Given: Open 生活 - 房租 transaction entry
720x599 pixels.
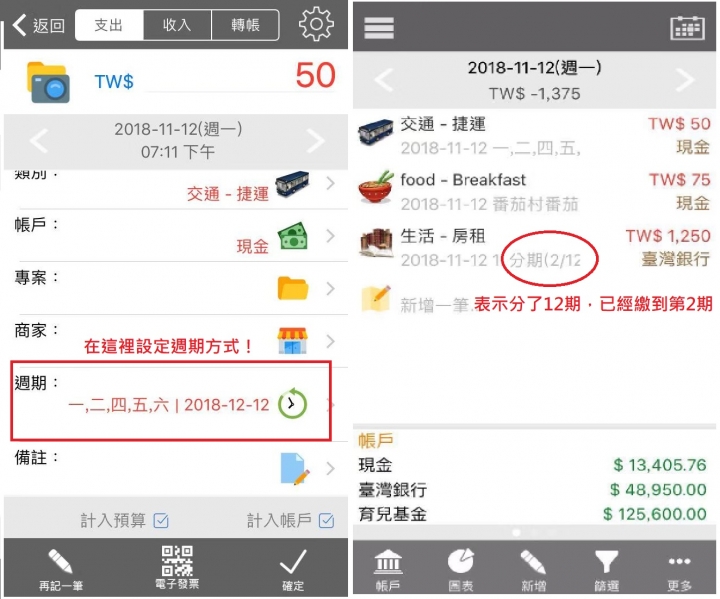Looking at the screenshot, I should [534, 248].
